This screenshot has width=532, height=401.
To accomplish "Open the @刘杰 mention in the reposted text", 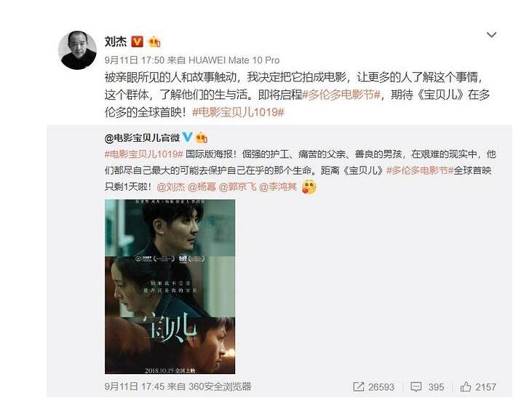I will coord(170,187).
